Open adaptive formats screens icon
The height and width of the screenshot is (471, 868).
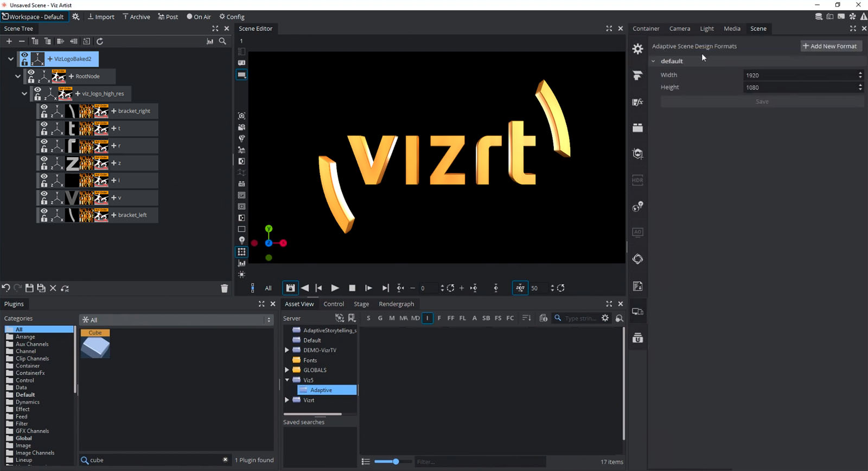coord(638,312)
